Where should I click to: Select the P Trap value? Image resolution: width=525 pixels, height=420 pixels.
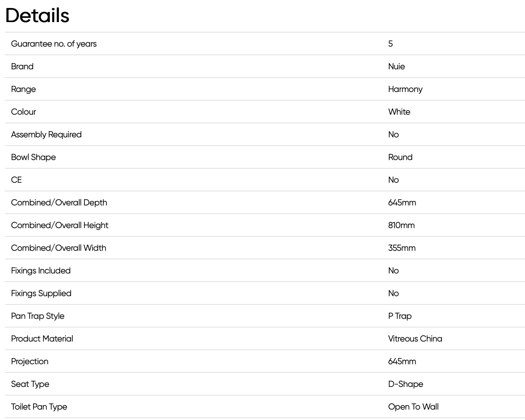(400, 316)
